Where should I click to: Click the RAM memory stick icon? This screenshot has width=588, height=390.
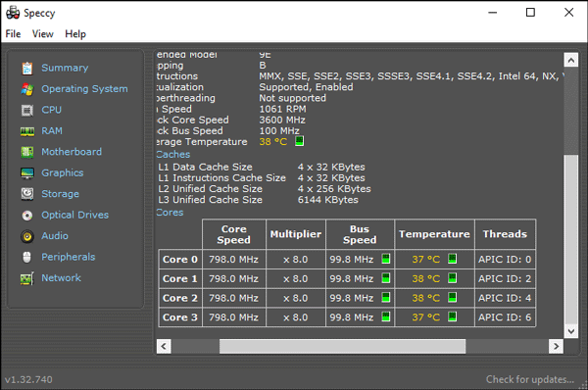click(27, 131)
